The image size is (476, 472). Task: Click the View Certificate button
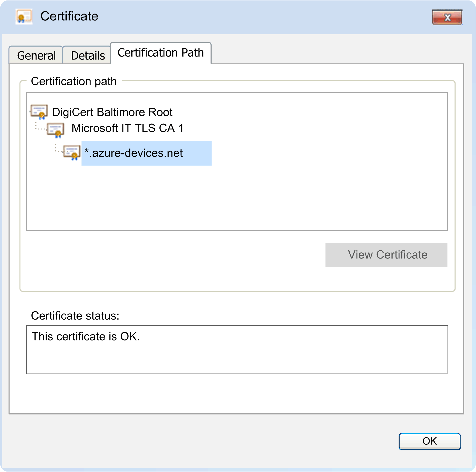[x=386, y=255]
